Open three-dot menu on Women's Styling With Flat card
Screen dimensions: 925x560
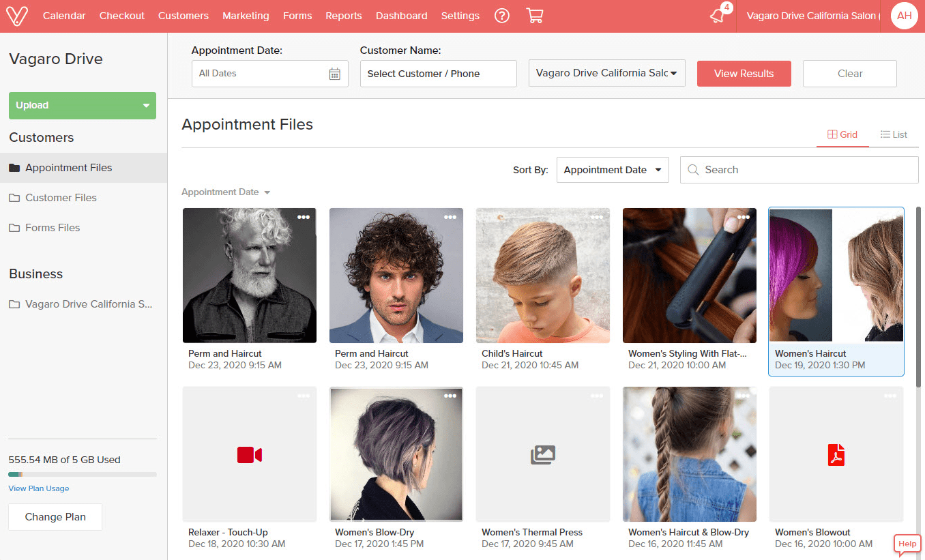pos(744,217)
